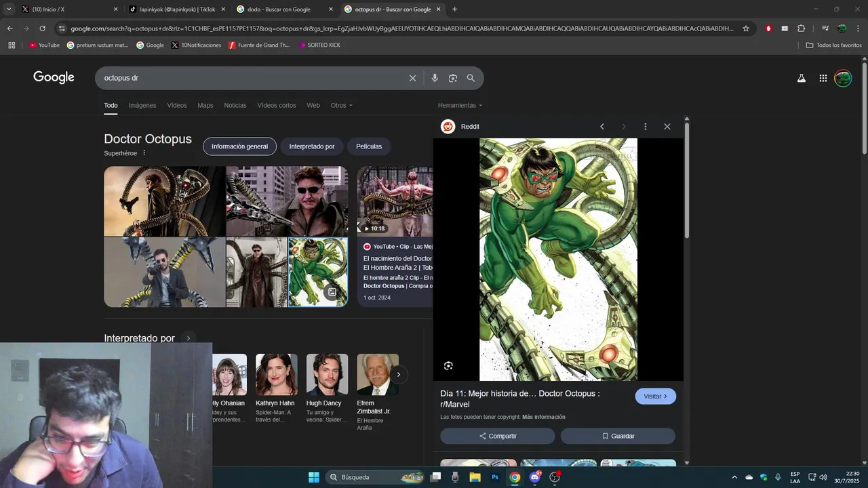
Task: Open the SORTEO KICK bookmark
Action: [319, 45]
